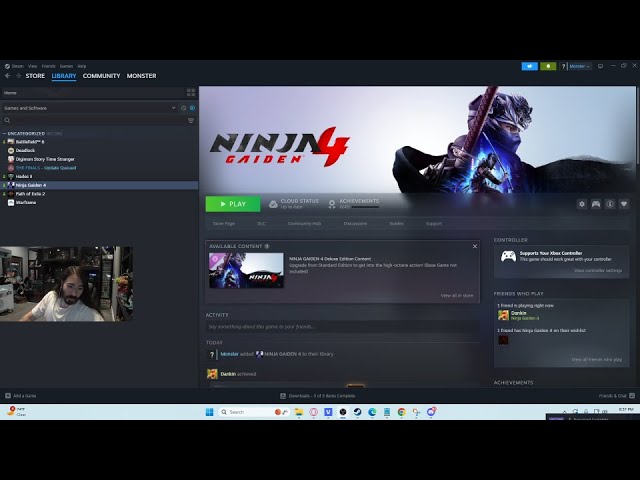Click the library search field

[94, 120]
